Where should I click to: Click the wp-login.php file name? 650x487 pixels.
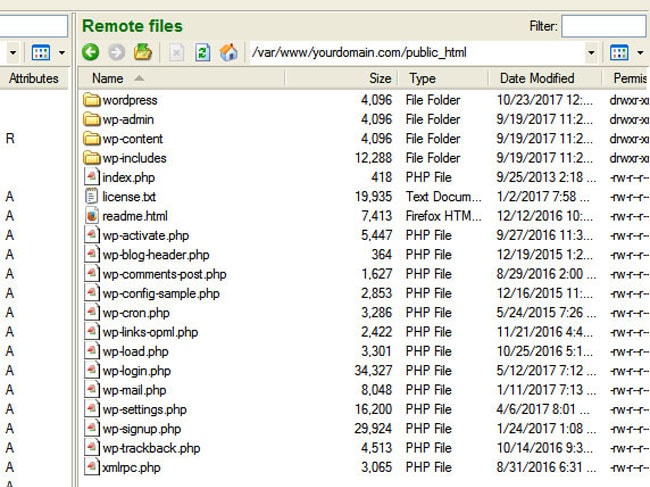click(136, 371)
